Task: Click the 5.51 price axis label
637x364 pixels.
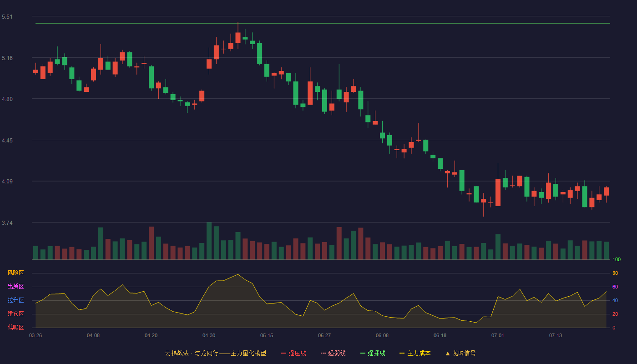Action: point(7,17)
